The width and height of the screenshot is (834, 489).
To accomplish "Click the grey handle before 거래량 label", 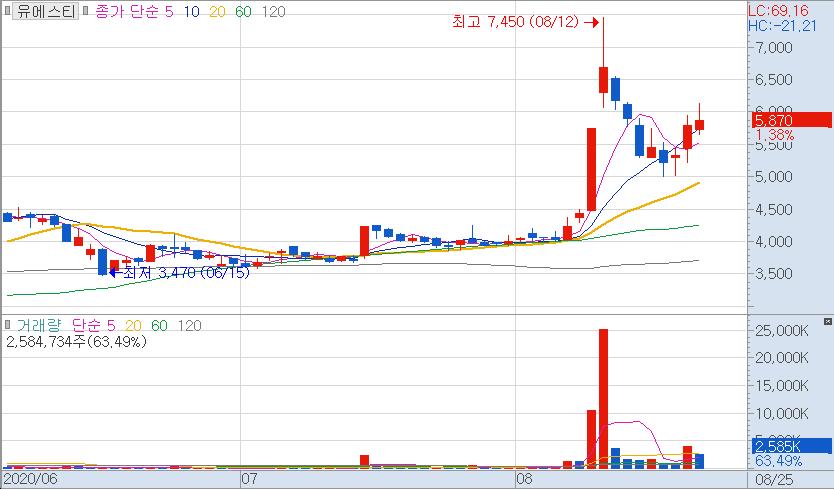I will pyautogui.click(x=7, y=324).
